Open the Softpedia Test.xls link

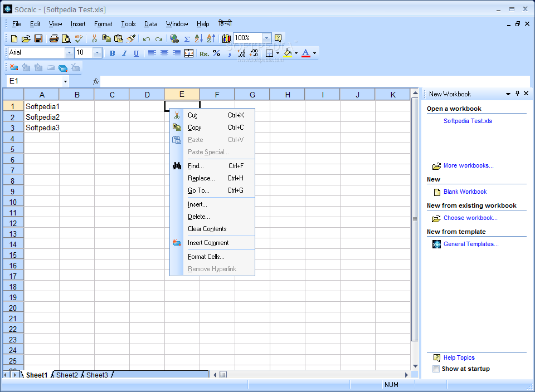coord(468,121)
